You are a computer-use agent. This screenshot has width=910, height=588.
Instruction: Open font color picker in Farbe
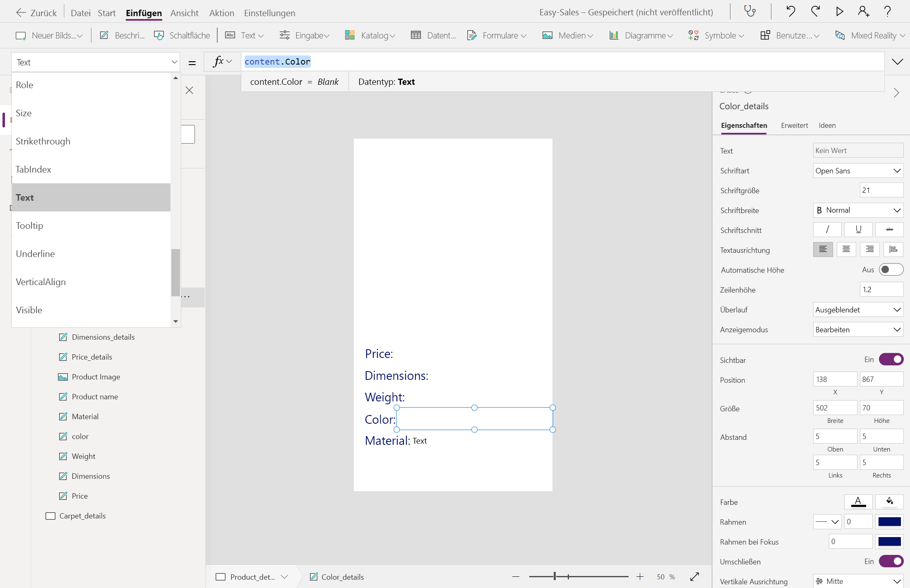pyautogui.click(x=858, y=502)
